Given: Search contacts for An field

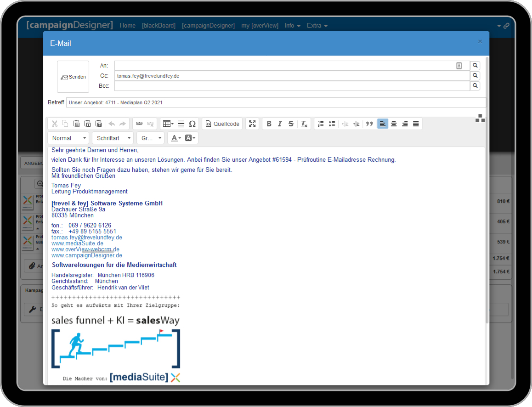Looking at the screenshot, I should pyautogui.click(x=475, y=65).
